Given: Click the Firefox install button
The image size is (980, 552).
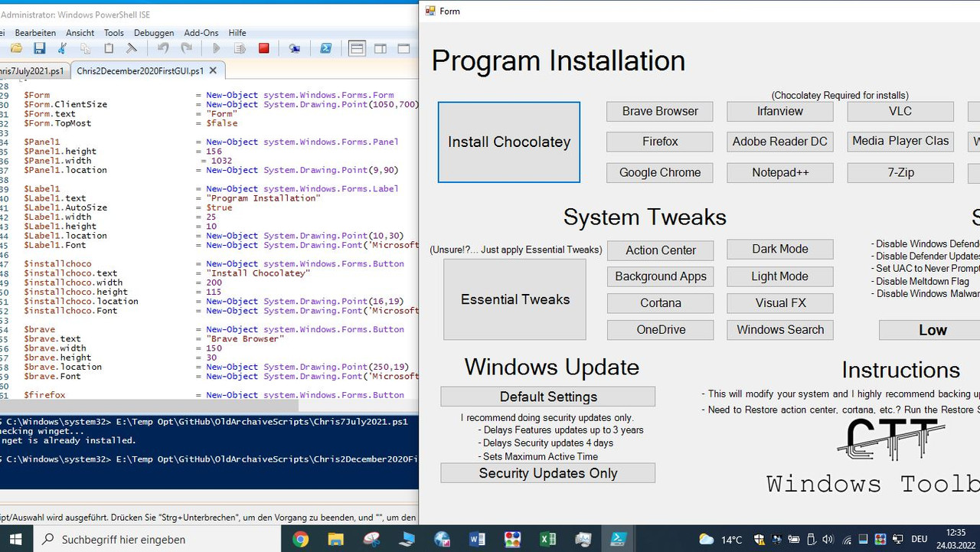Looking at the screenshot, I should click(660, 142).
